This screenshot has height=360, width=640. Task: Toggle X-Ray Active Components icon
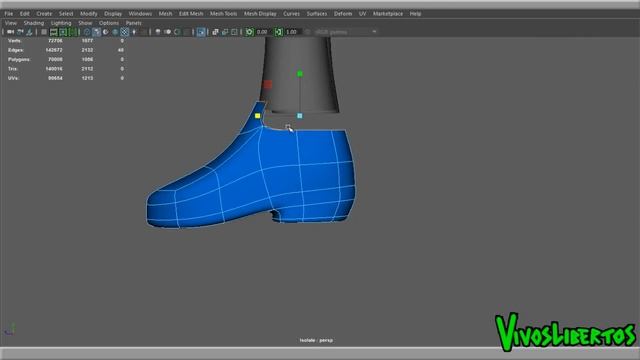[224, 32]
